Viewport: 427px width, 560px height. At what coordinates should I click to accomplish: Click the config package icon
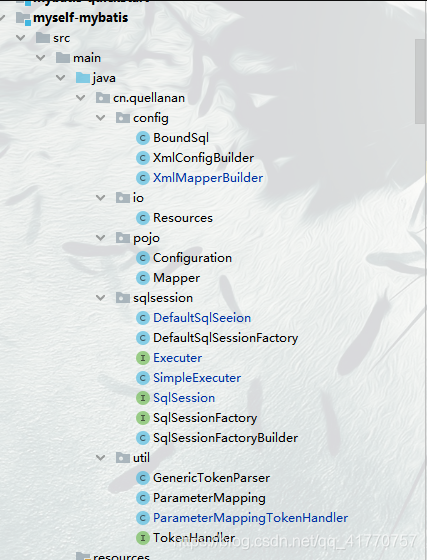tap(123, 118)
